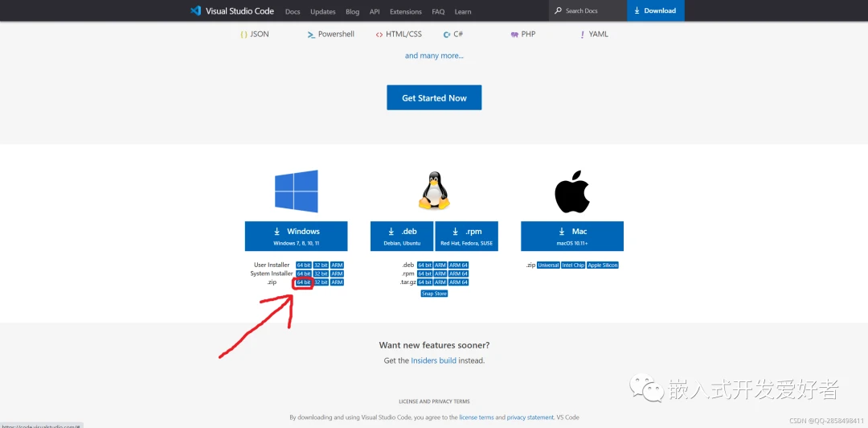868x428 pixels.
Task: Download Linux .rpm 64 bit small button
Action: 424,274
